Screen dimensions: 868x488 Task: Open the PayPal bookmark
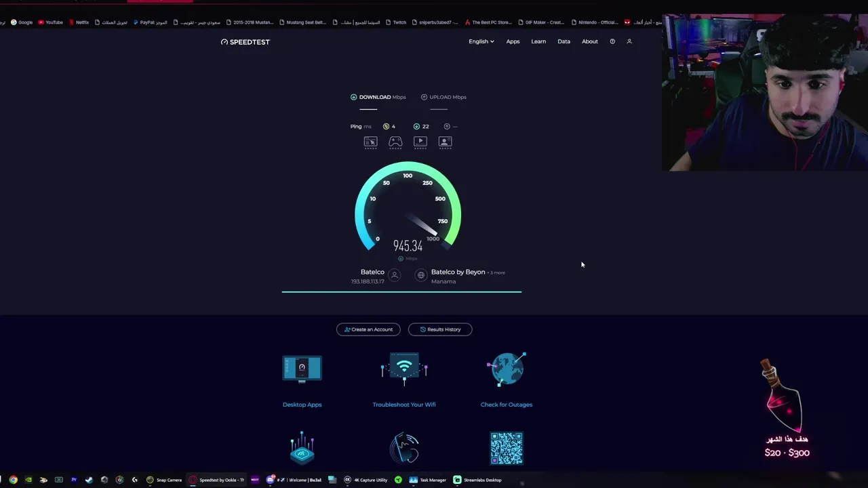[150, 22]
